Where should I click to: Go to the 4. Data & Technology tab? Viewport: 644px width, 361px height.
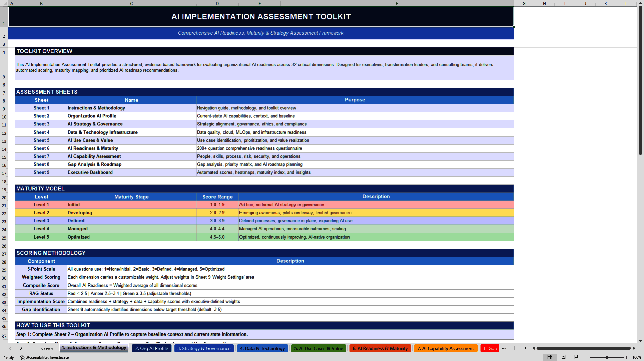click(x=262, y=348)
